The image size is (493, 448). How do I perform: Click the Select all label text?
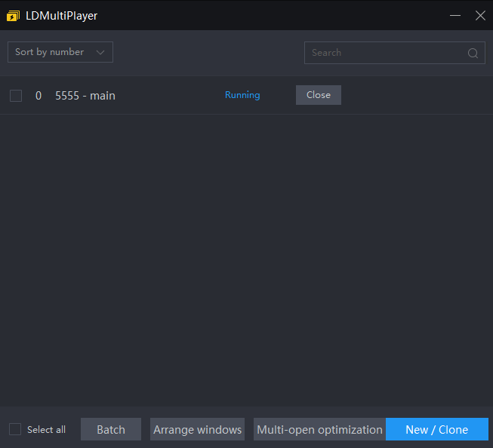(x=46, y=430)
